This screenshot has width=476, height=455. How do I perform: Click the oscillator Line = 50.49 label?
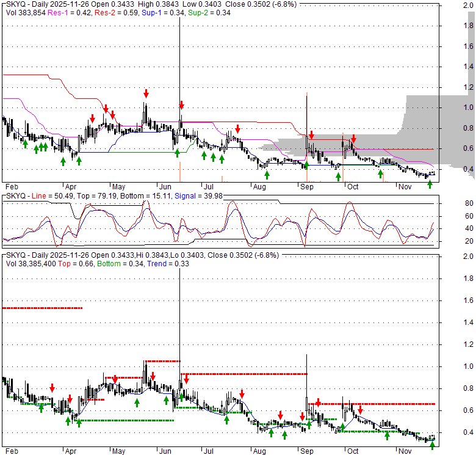click(52, 196)
